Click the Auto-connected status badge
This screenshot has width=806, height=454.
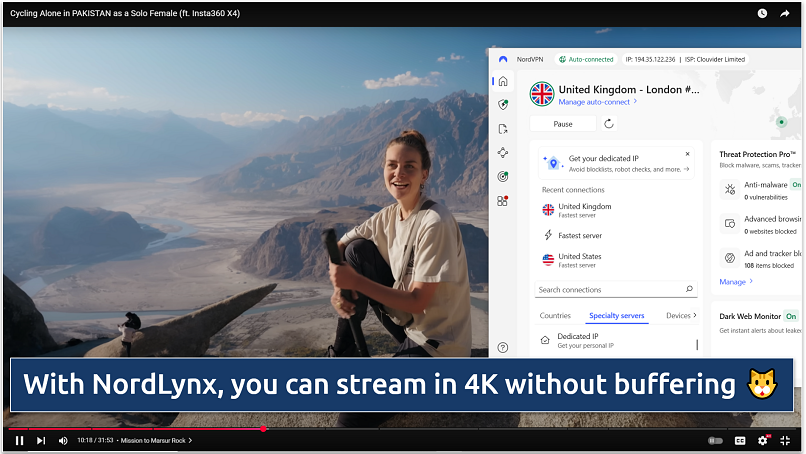[586, 60]
